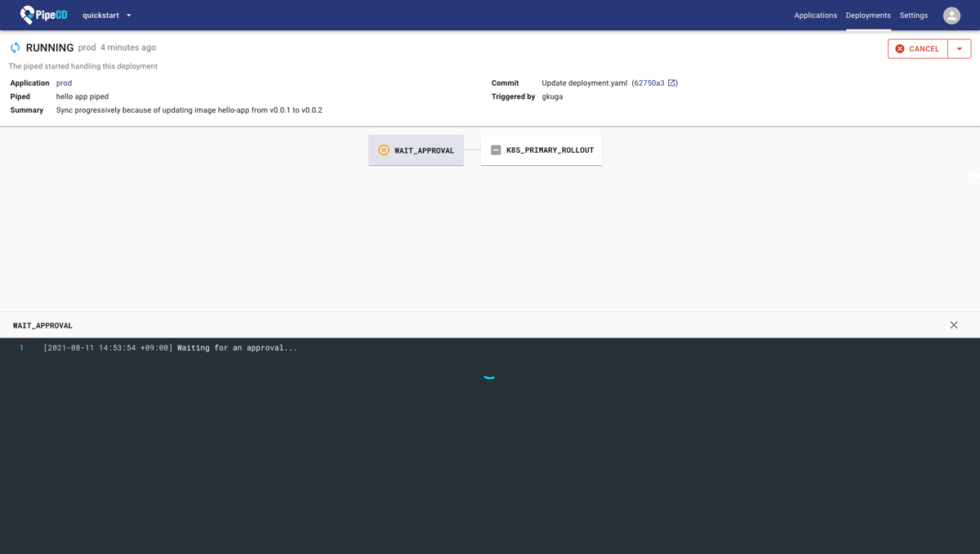Select the K8S_PRIMARY_ROLLOUT stage card
The image size is (980, 554).
541,150
